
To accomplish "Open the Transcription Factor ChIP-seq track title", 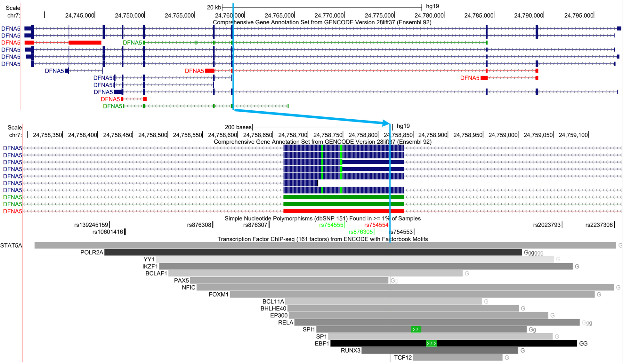I will (x=322, y=239).
